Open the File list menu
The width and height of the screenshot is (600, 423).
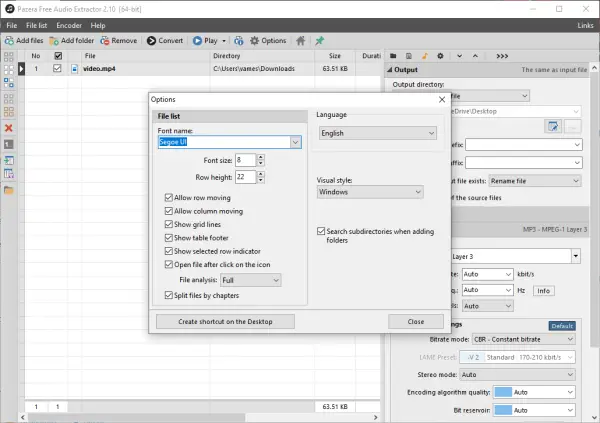tap(36, 25)
